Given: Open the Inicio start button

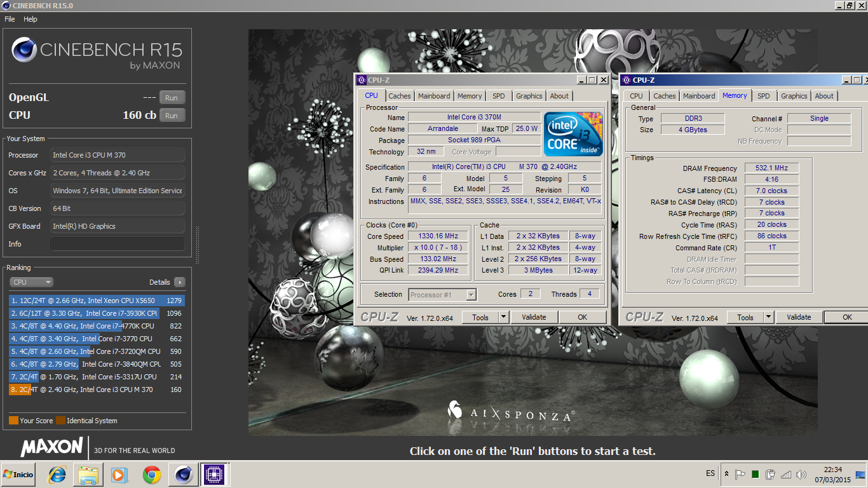Looking at the screenshot, I should [x=18, y=475].
